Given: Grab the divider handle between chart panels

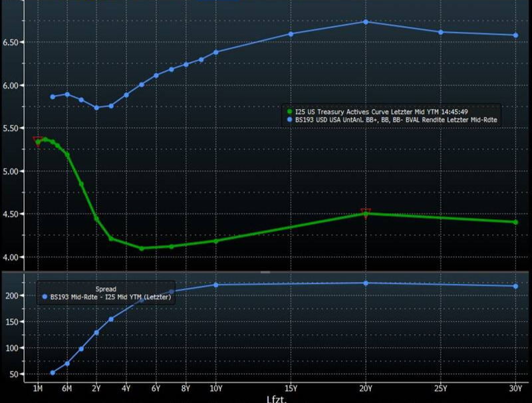Looking at the screenshot, I should (265, 272).
